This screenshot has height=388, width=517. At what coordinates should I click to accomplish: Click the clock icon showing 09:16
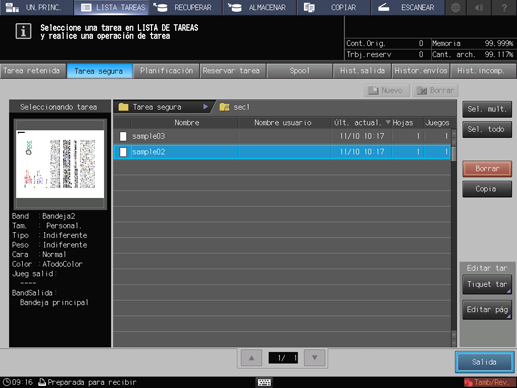[x=6, y=382]
